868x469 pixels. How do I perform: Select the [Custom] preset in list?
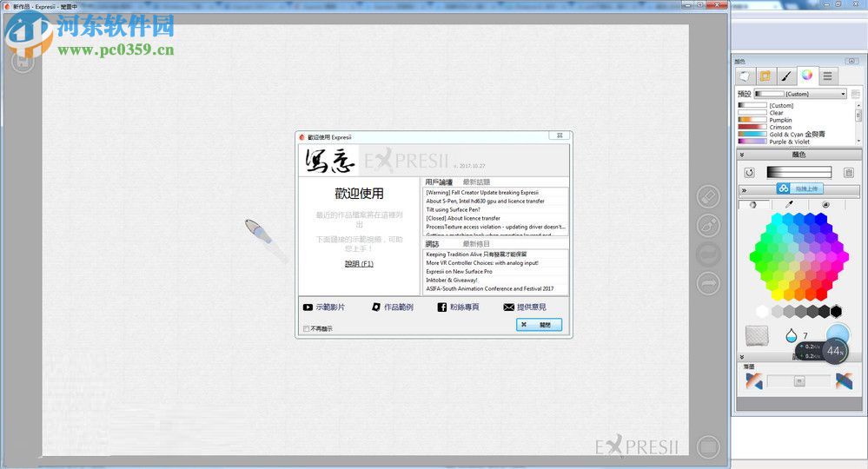tap(796, 105)
